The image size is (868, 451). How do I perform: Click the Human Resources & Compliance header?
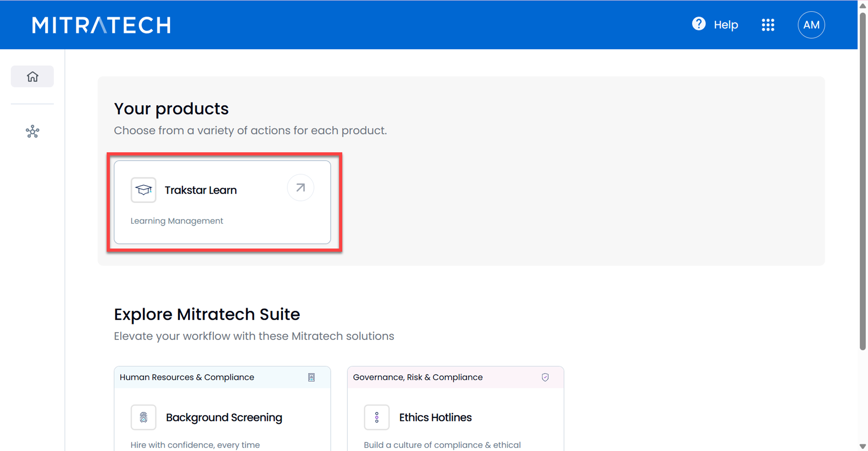click(x=187, y=377)
